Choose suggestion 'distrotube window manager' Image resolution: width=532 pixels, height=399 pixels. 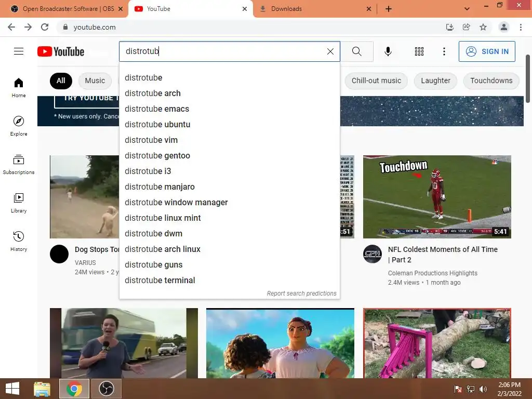point(229,203)
